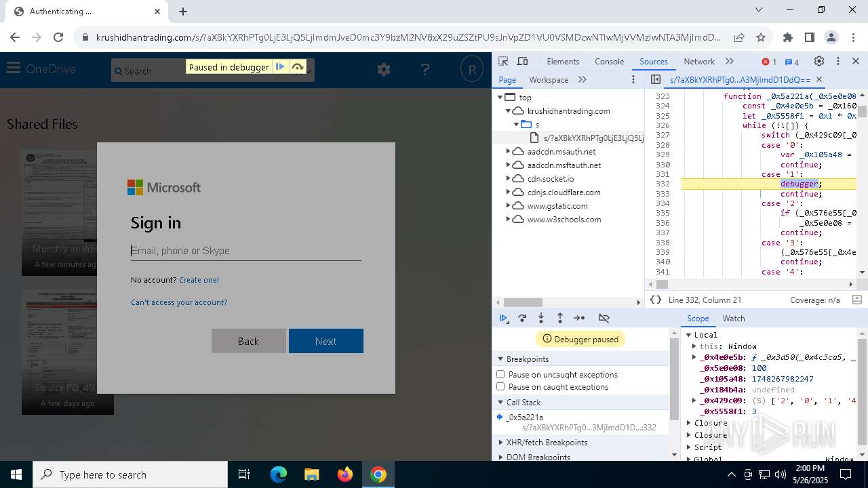Click Windows taskbar search box

(x=130, y=474)
